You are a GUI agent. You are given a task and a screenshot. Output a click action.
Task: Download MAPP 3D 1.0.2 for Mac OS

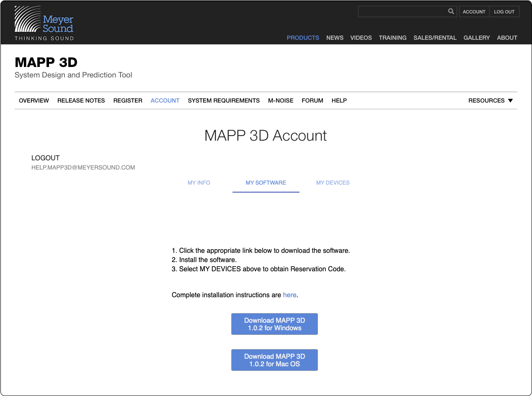274,360
